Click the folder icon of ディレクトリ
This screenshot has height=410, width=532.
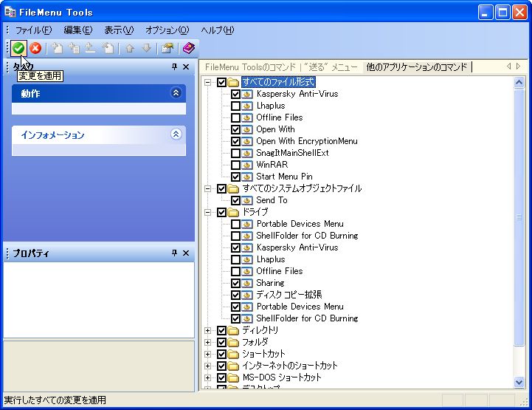point(233,330)
